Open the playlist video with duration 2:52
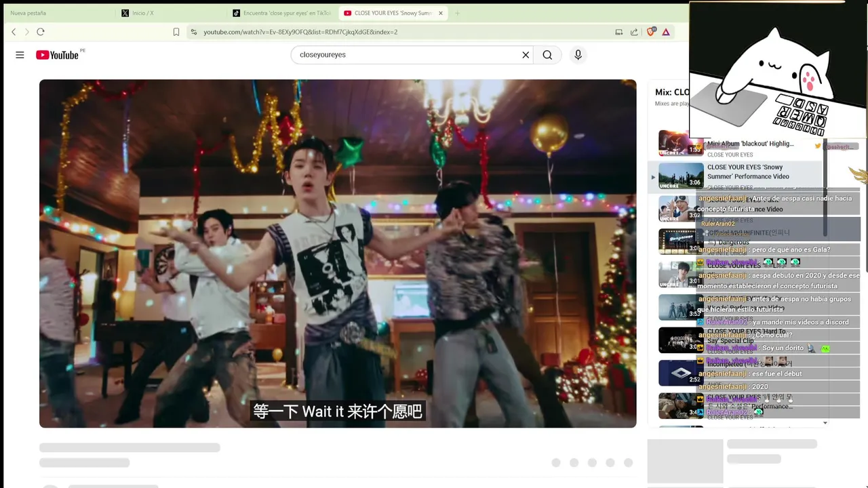 pyautogui.click(x=681, y=373)
